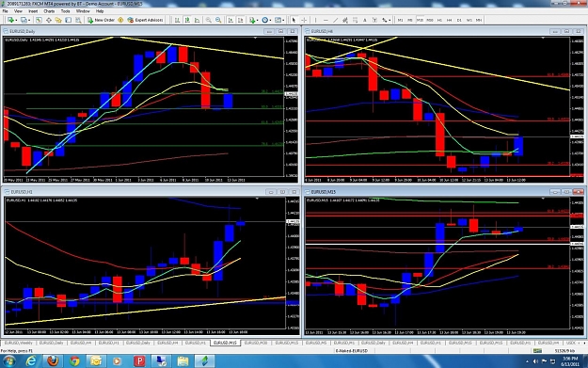
Task: Toggle Expert Advisors on or off
Action: point(146,20)
